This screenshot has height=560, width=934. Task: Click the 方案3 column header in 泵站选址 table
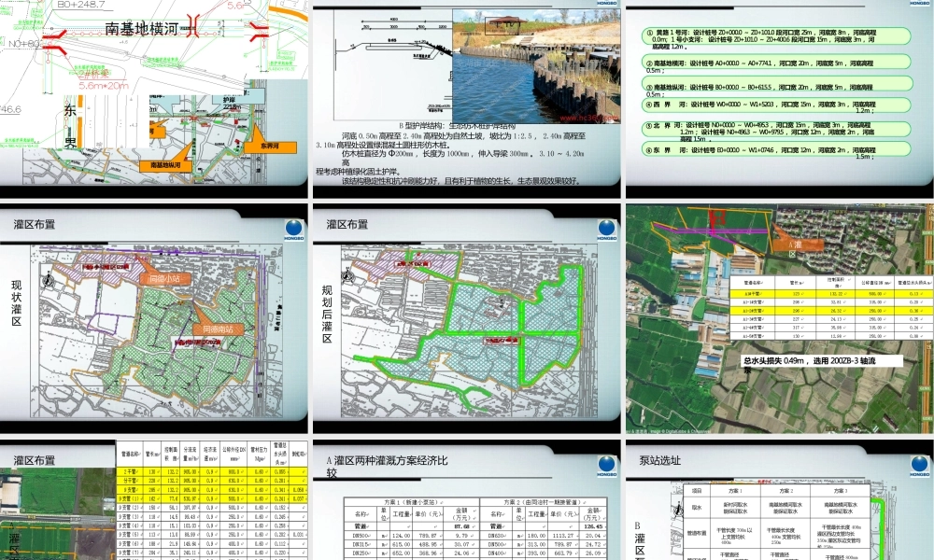pyautogui.click(x=840, y=491)
